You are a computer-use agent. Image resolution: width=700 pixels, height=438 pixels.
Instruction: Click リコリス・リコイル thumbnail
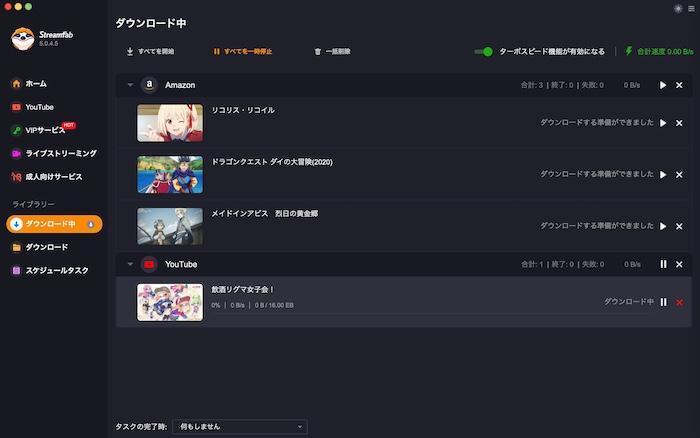pyautogui.click(x=170, y=123)
